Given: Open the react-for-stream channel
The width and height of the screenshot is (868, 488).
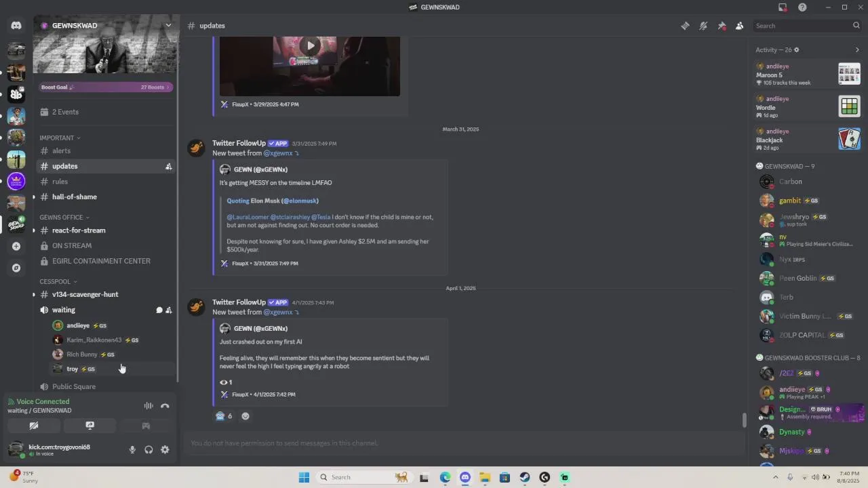Looking at the screenshot, I should pyautogui.click(x=106, y=230).
